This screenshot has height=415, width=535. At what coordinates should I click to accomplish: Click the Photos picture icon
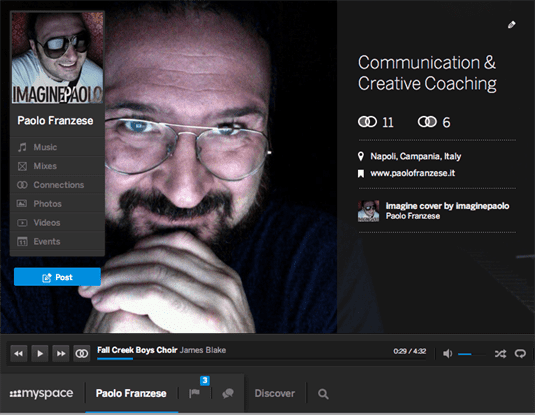22,204
